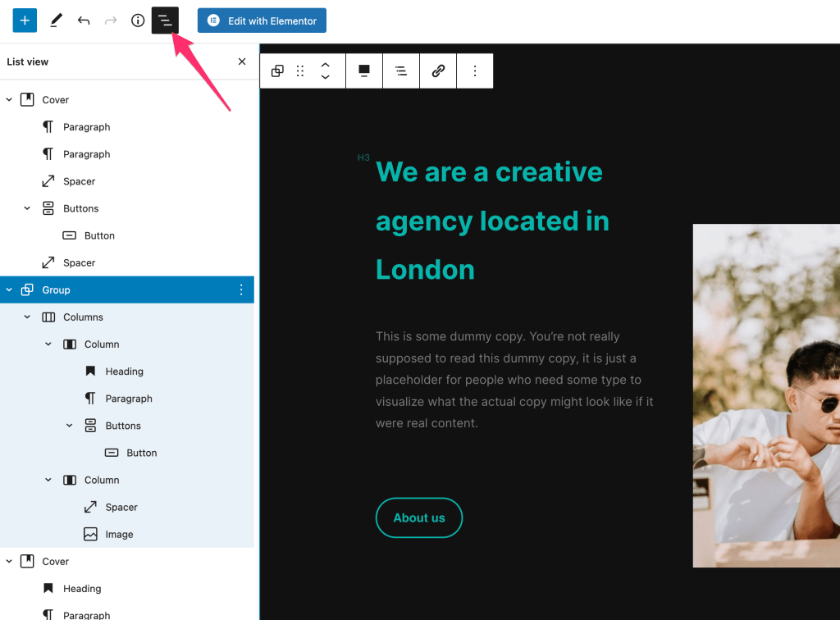Screen dimensions: 840x620
Task: Select the photo of man in sunglasses
Action: [766, 395]
